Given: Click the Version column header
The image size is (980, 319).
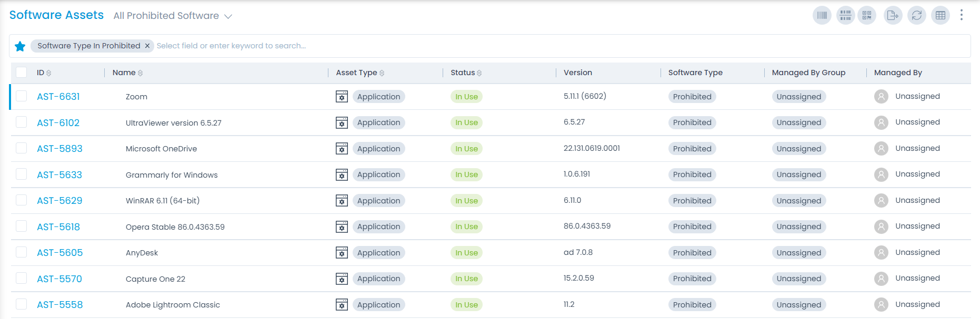Looking at the screenshot, I should pos(578,73).
